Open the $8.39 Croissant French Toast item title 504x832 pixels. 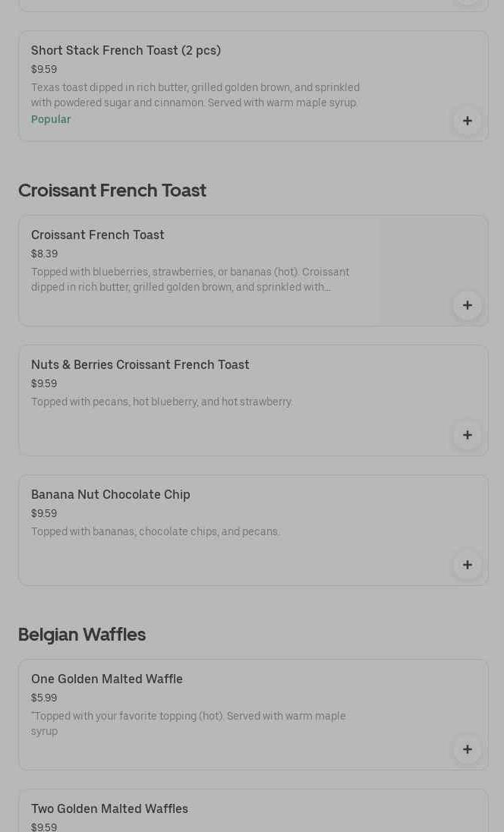(x=98, y=235)
